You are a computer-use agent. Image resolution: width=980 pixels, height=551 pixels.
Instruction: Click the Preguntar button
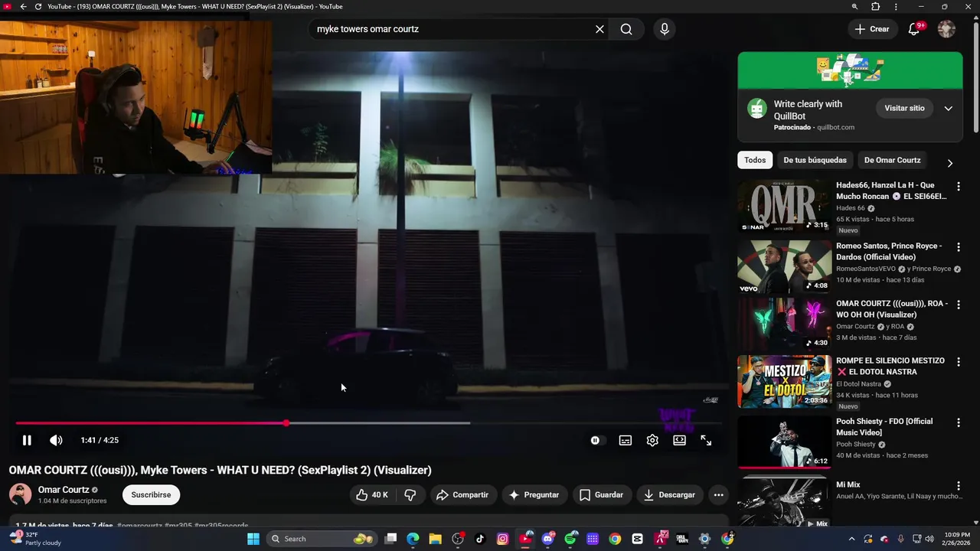534,495
